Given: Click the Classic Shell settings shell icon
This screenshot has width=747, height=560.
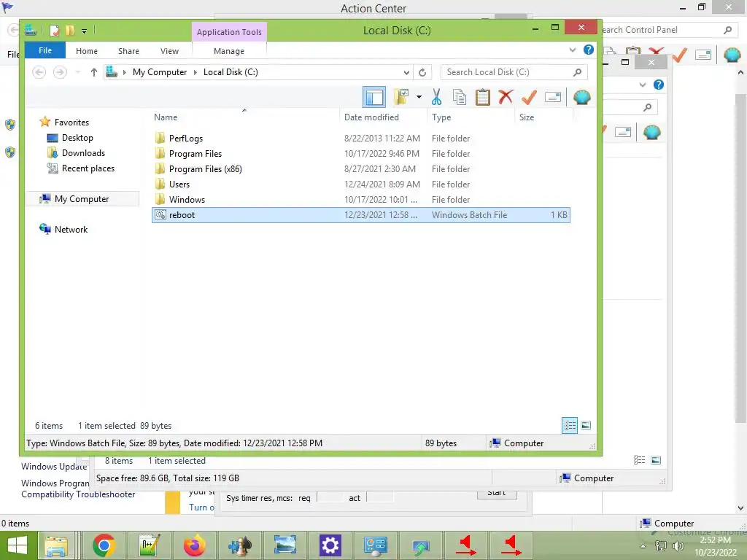Looking at the screenshot, I should tap(581, 97).
